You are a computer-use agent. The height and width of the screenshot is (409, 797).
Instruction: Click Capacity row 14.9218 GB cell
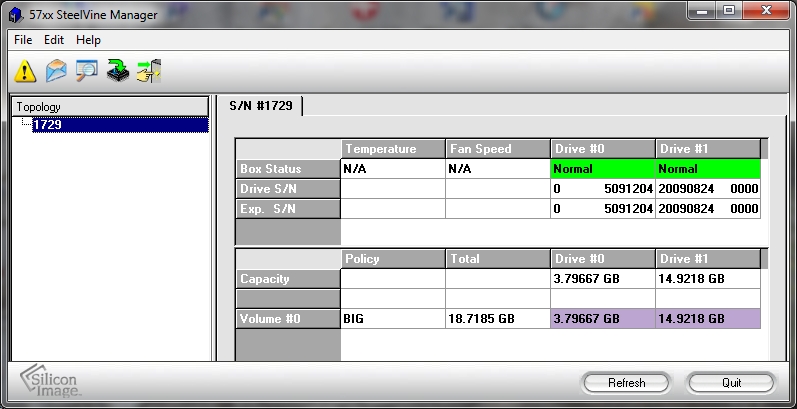click(x=708, y=279)
